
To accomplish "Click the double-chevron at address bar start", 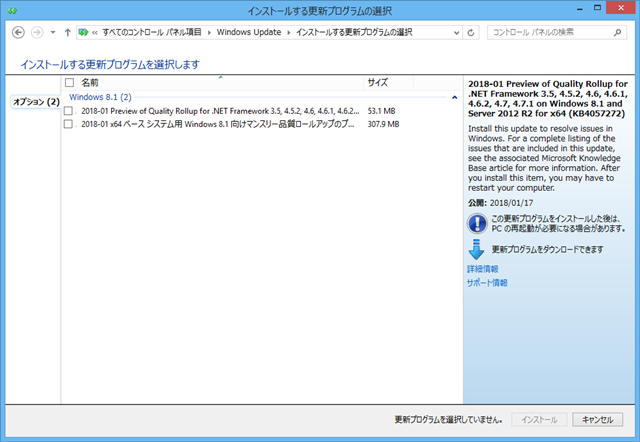I will (x=95, y=33).
